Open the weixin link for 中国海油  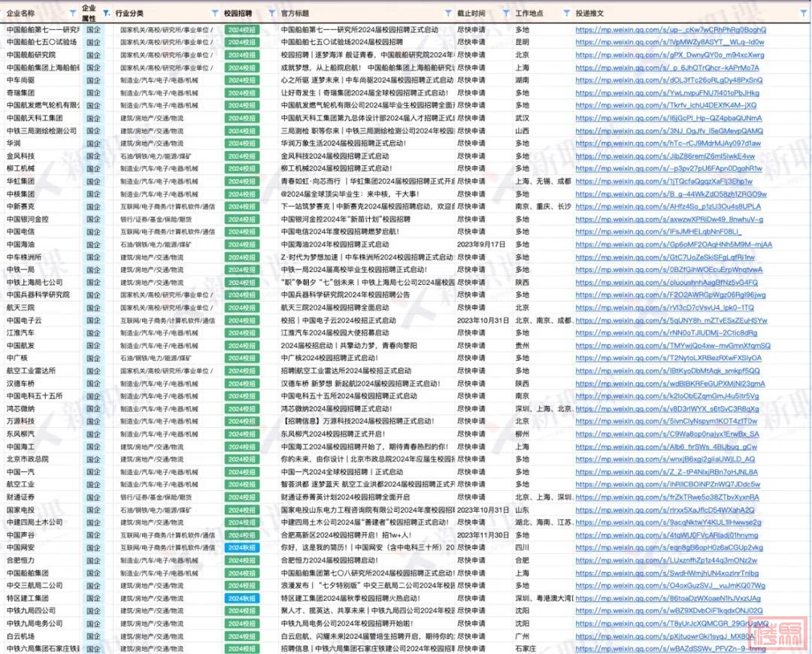(674, 244)
